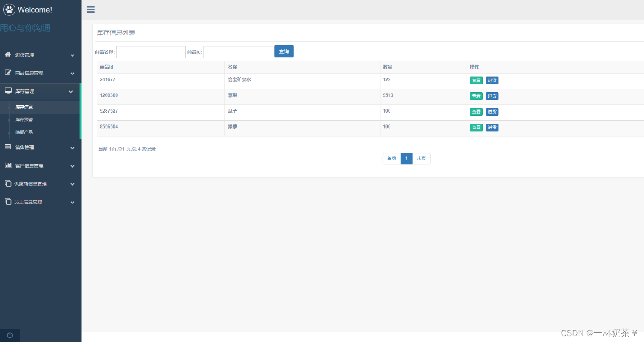The height and width of the screenshot is (342, 644).
Task: Expand 供应商信息管理 chevron
Action: 73,184
